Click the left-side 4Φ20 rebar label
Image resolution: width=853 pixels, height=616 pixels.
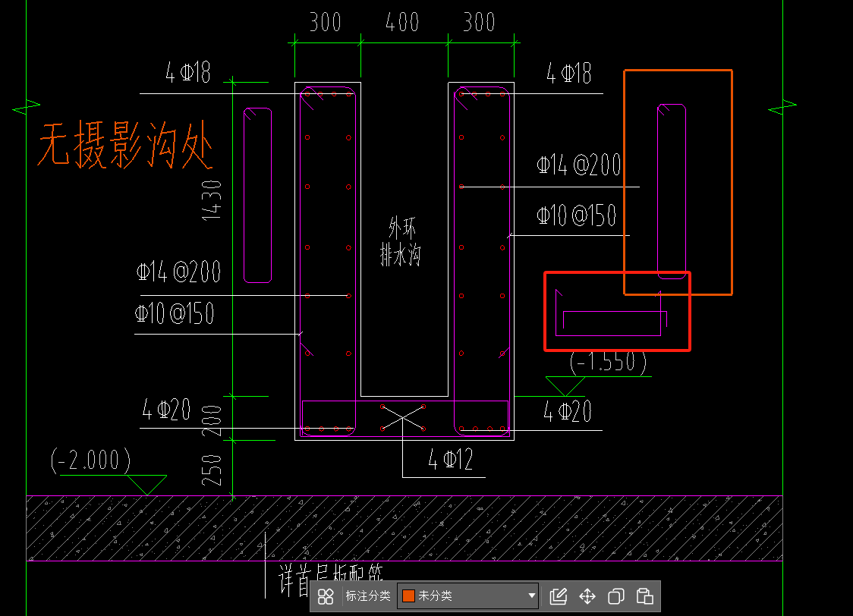click(x=166, y=410)
